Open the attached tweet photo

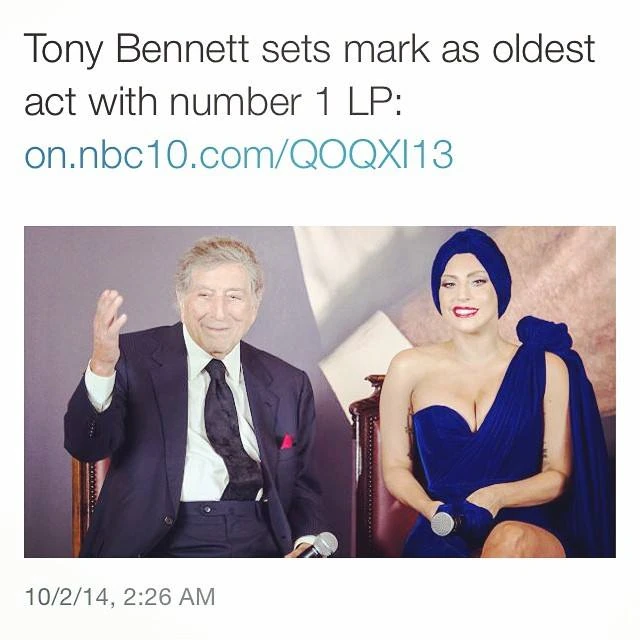(x=320, y=392)
